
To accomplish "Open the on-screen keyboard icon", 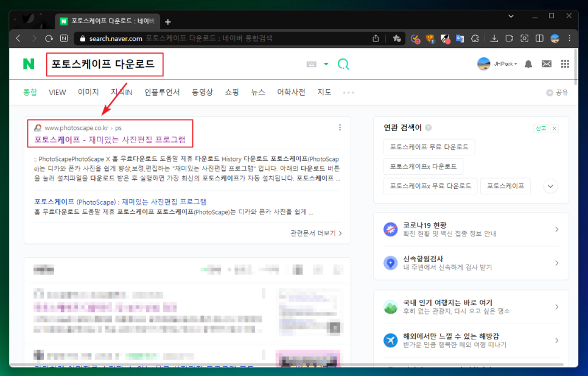I will tap(312, 64).
